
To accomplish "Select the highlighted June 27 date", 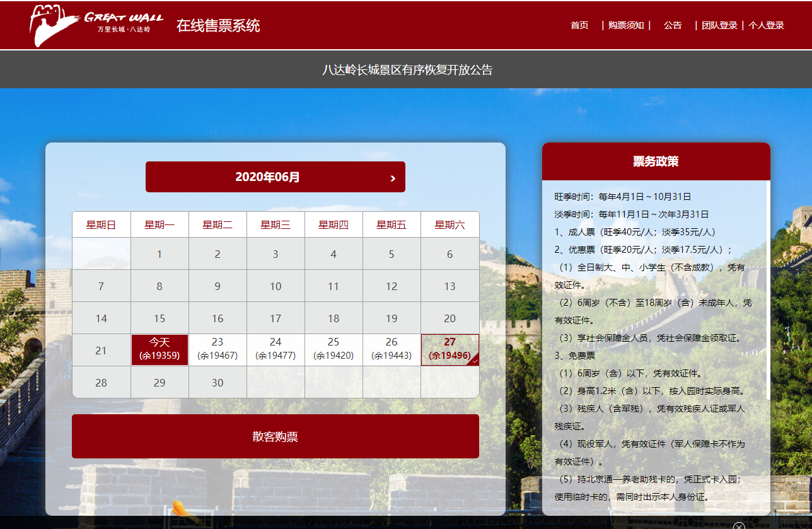I will tap(449, 349).
